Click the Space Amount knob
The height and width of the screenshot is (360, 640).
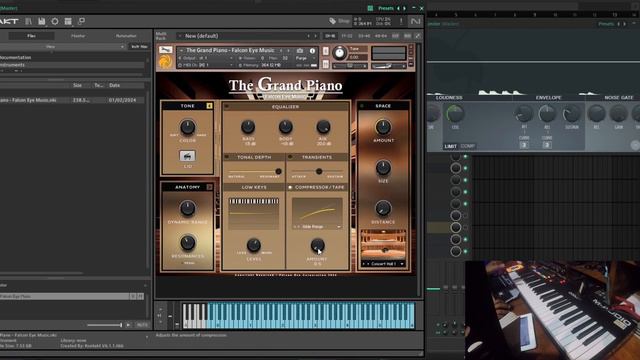(x=383, y=127)
